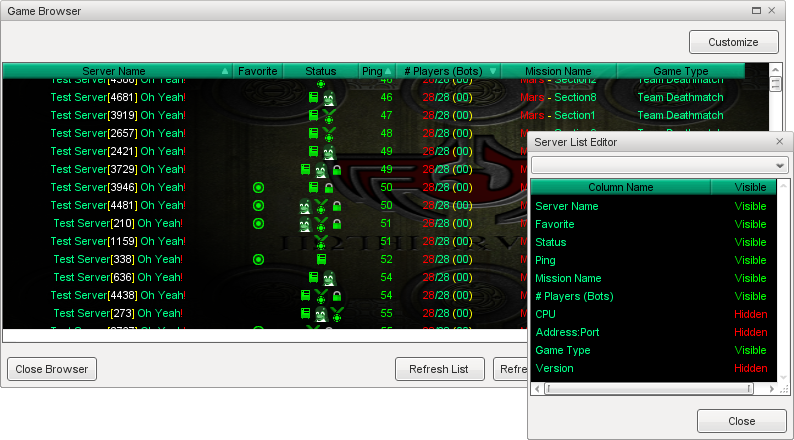Click favorite icon of Test Server[338]
The height and width of the screenshot is (440, 794).
click(x=258, y=260)
